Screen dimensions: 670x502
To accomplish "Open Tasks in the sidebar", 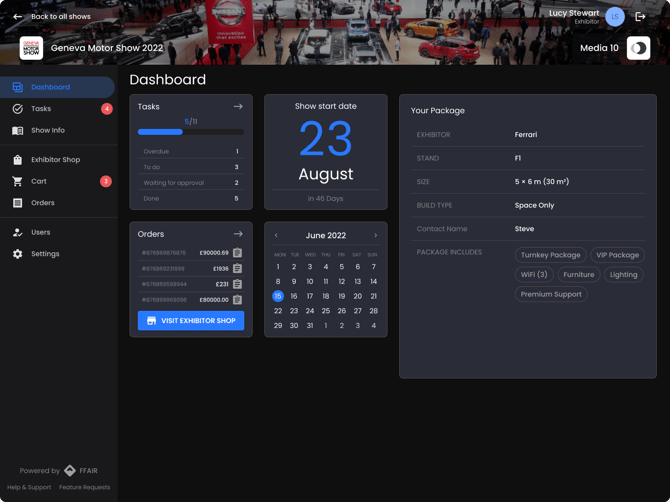I will pyautogui.click(x=41, y=109).
